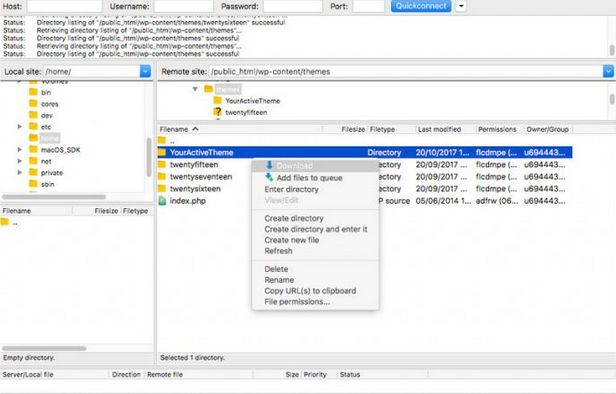Click local tree horizontal scrollbar

tap(54, 197)
